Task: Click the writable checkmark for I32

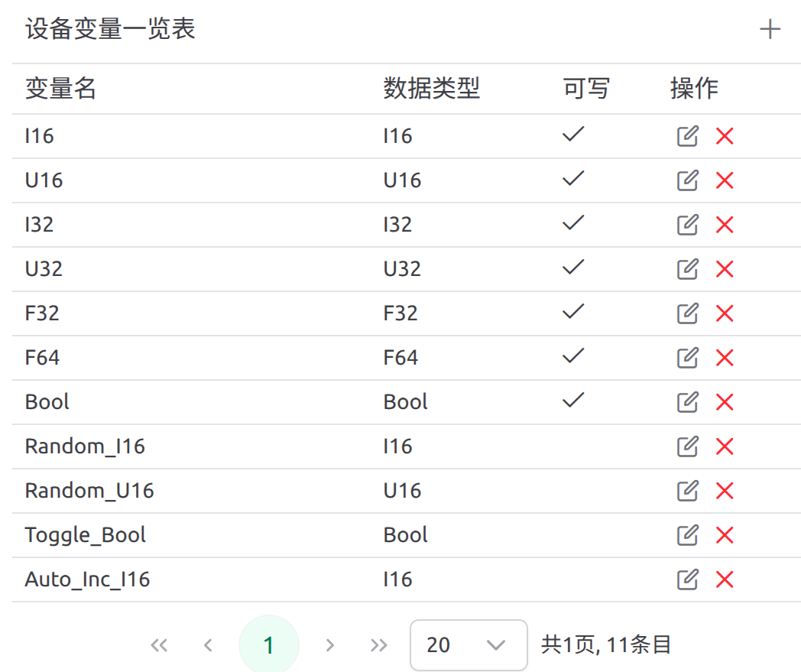Action: 573,222
